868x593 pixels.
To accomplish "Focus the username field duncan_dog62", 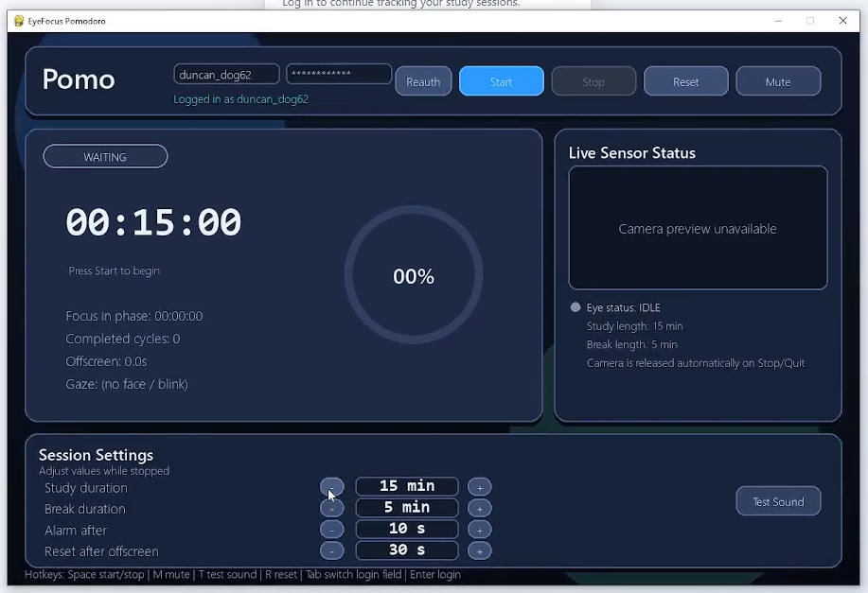I will 226,74.
